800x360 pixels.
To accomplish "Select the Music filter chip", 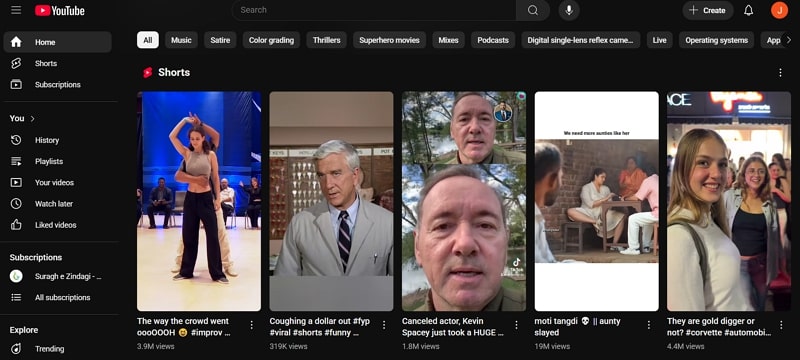I will 181,40.
